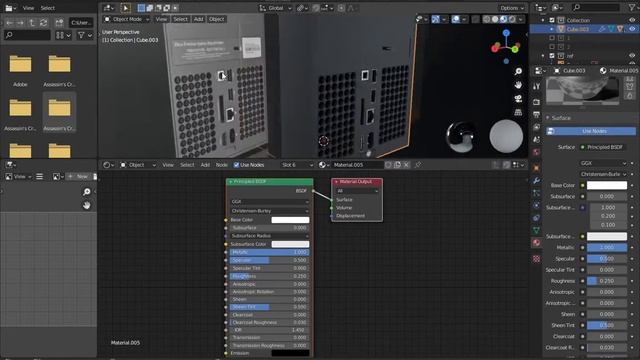
Task: Click the viewport zoom magnifier icon
Action: point(518,71)
